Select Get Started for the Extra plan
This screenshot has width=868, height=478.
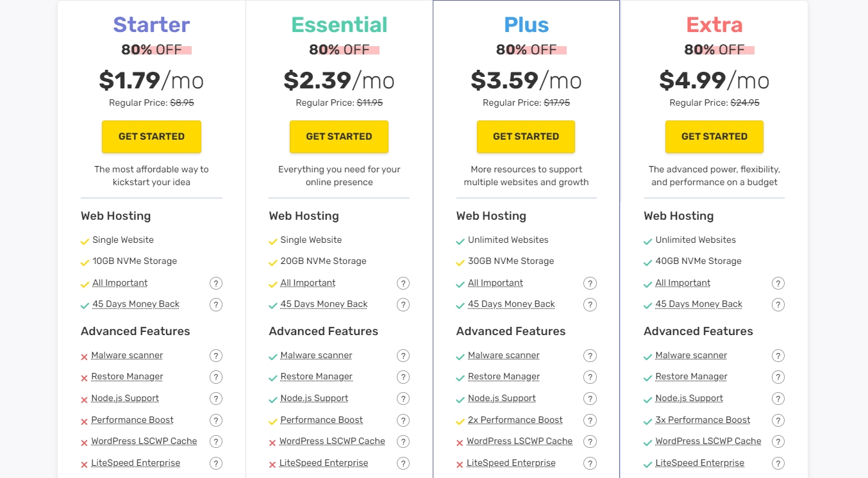pyautogui.click(x=714, y=136)
